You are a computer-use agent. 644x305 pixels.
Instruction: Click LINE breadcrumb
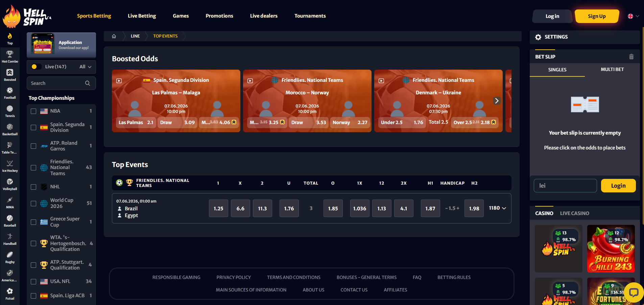tap(135, 36)
